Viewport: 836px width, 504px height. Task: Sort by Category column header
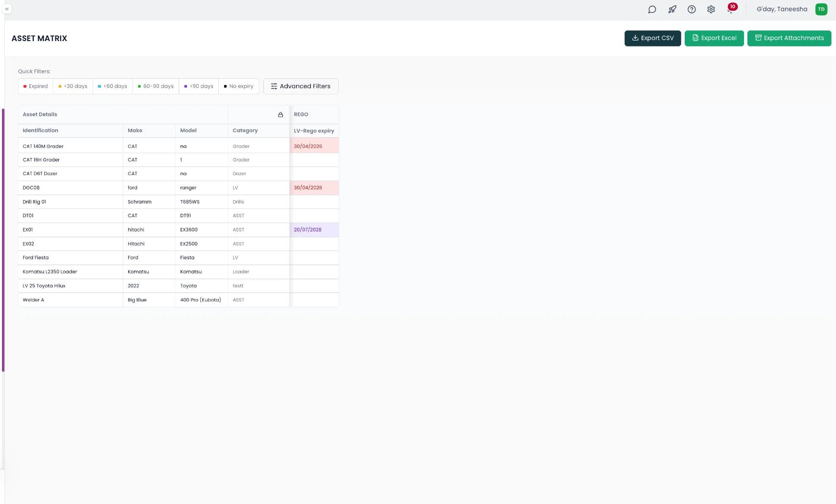click(x=258, y=131)
